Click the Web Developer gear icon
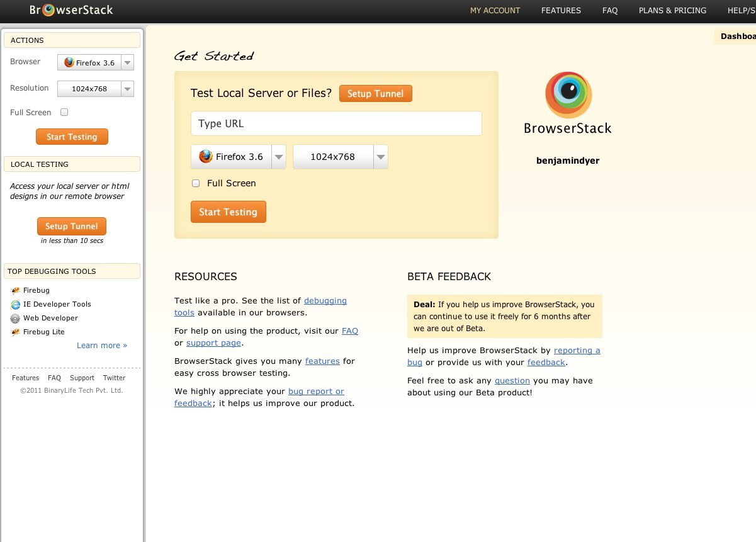756x542 pixels. (x=16, y=318)
